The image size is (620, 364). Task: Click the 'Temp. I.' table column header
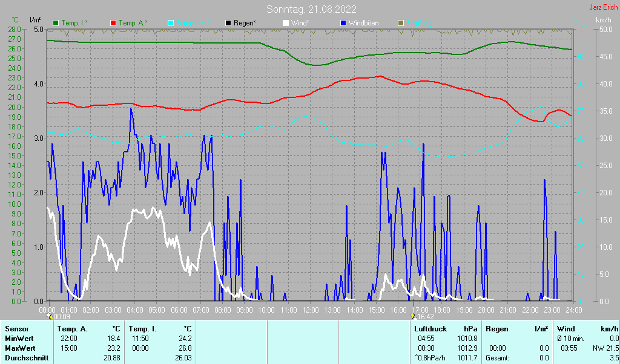coord(142,329)
